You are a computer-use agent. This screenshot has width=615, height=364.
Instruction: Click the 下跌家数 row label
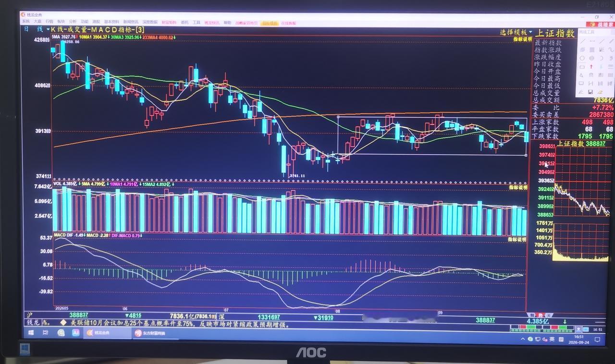coord(546,136)
